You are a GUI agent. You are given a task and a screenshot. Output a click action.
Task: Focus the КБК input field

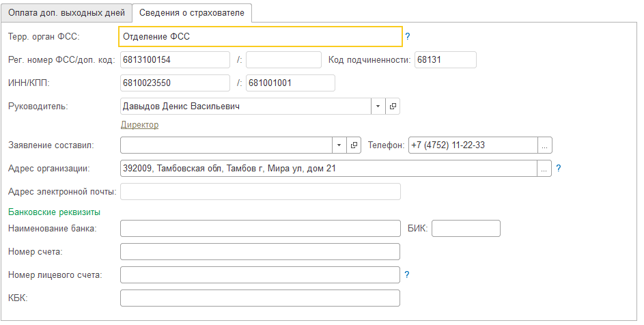click(260, 298)
